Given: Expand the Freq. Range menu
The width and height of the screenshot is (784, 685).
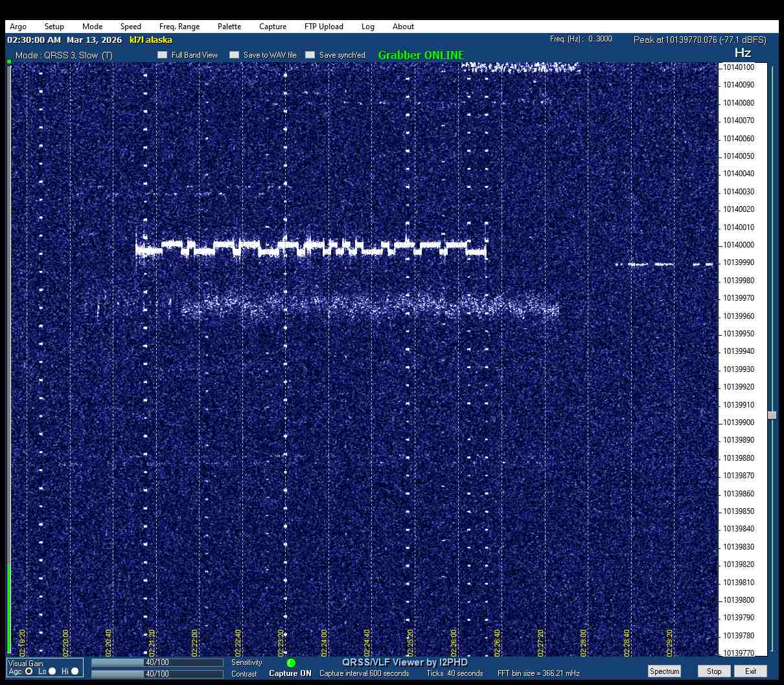Looking at the screenshot, I should click(179, 27).
